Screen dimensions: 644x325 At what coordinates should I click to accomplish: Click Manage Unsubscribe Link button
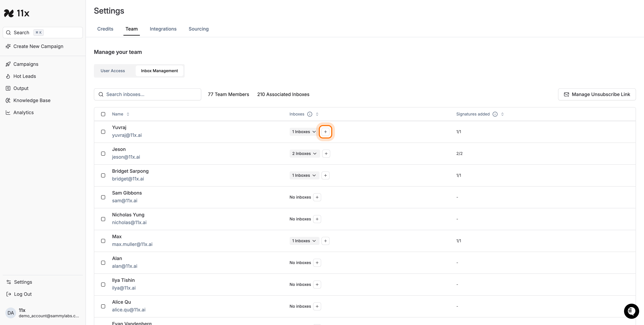[597, 94]
